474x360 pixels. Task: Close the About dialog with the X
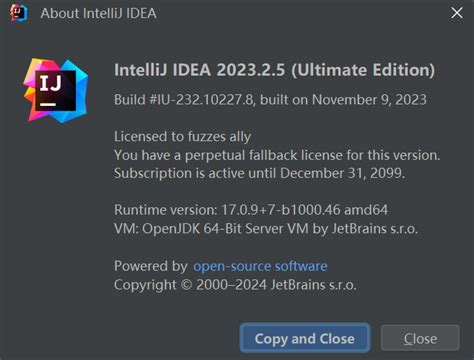click(457, 13)
